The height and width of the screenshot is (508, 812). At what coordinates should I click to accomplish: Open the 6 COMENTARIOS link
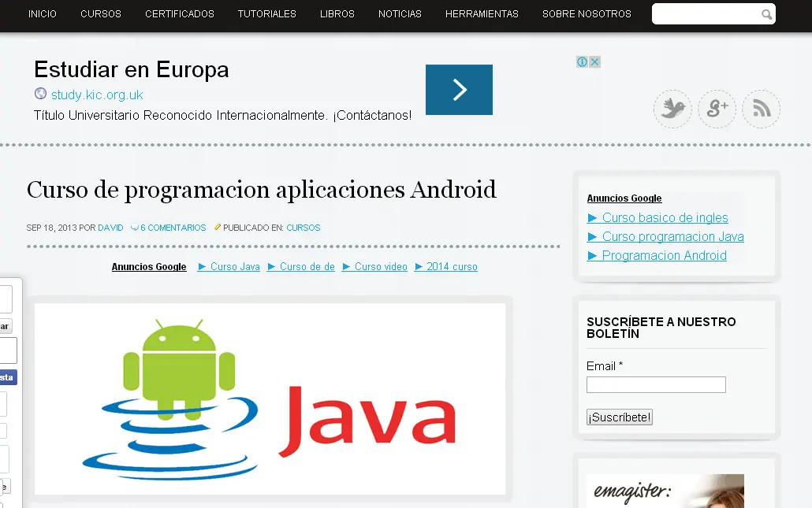173,228
